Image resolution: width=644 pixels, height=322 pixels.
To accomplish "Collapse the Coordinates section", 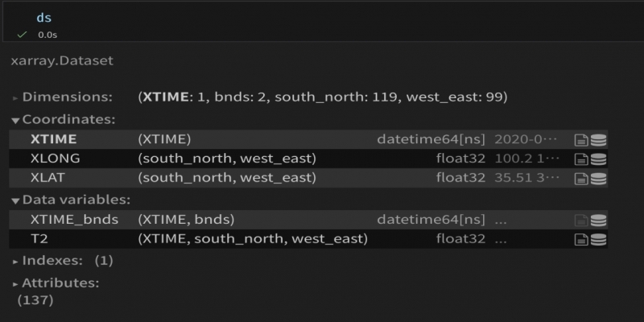I will (63, 119).
